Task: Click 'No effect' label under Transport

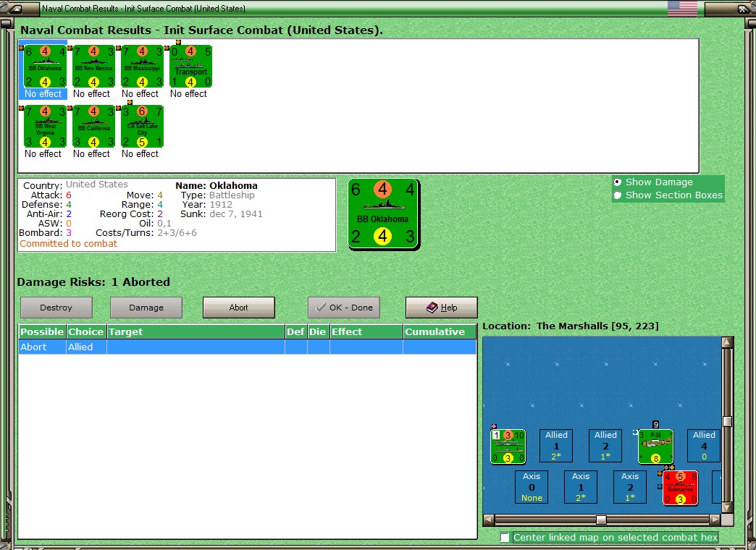Action: pyautogui.click(x=188, y=93)
